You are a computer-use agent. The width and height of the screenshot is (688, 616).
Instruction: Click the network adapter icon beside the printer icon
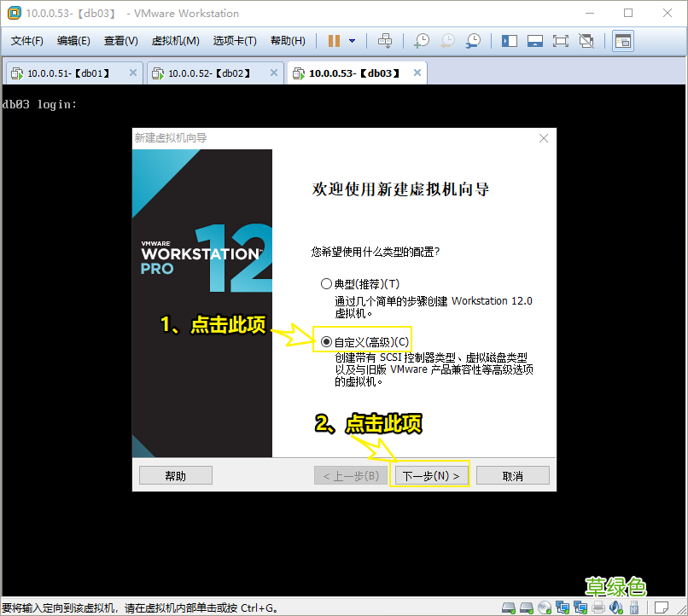click(x=580, y=607)
